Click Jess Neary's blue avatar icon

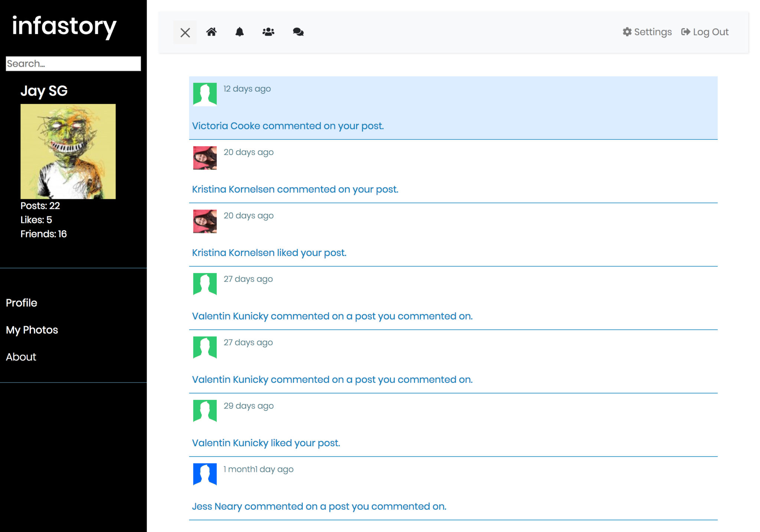(x=205, y=474)
